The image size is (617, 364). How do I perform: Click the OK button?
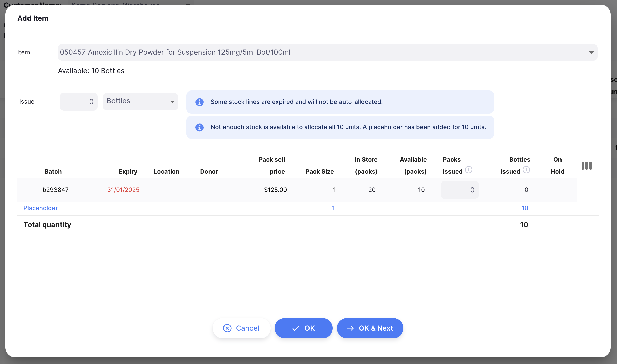click(303, 328)
